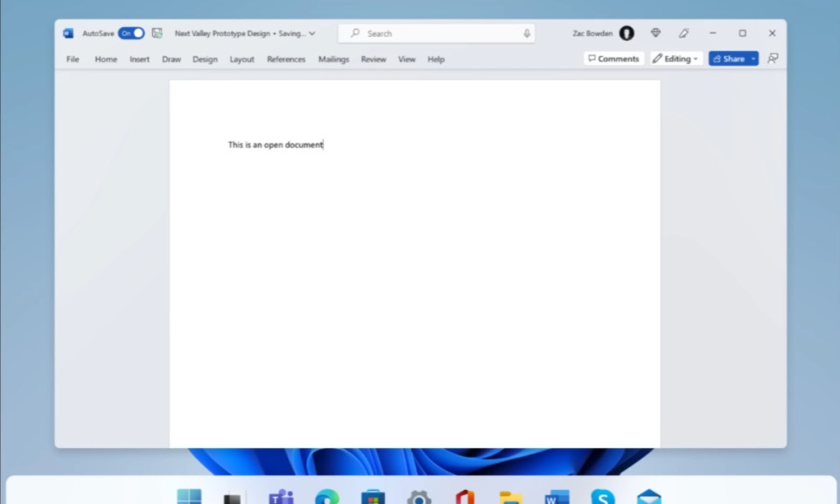Open the Design ribbon tab
The width and height of the screenshot is (840, 504).
(x=205, y=59)
